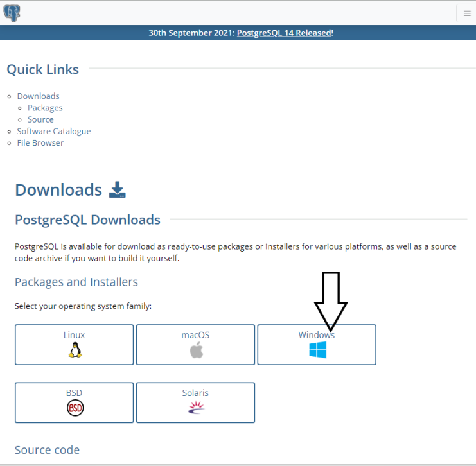
Task: Click the Solaris sunburst logo
Action: click(x=197, y=408)
